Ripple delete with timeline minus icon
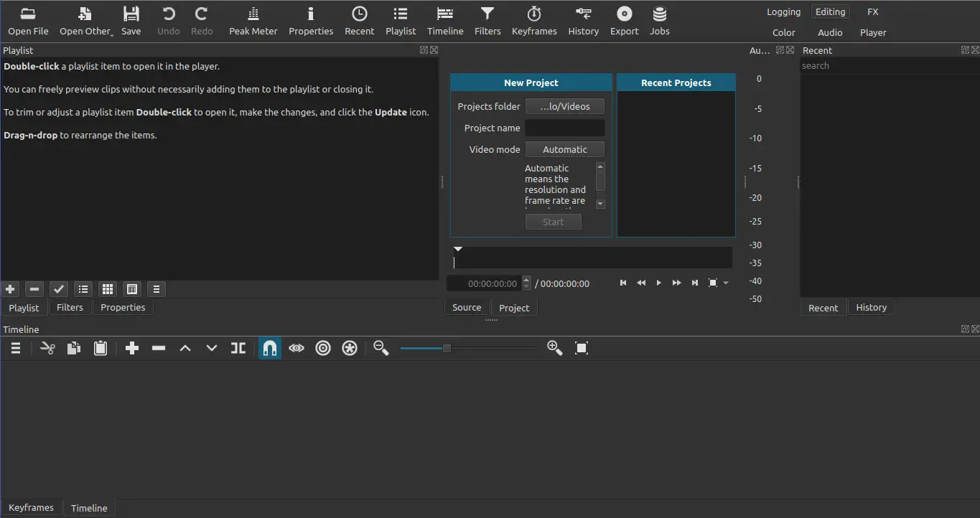Screen dimensions: 980x518 (x=159, y=348)
